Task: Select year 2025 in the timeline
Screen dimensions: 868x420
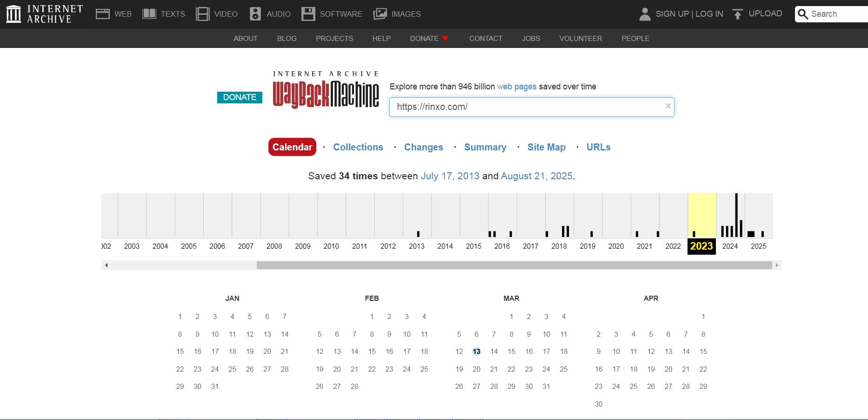Action: pyautogui.click(x=759, y=246)
